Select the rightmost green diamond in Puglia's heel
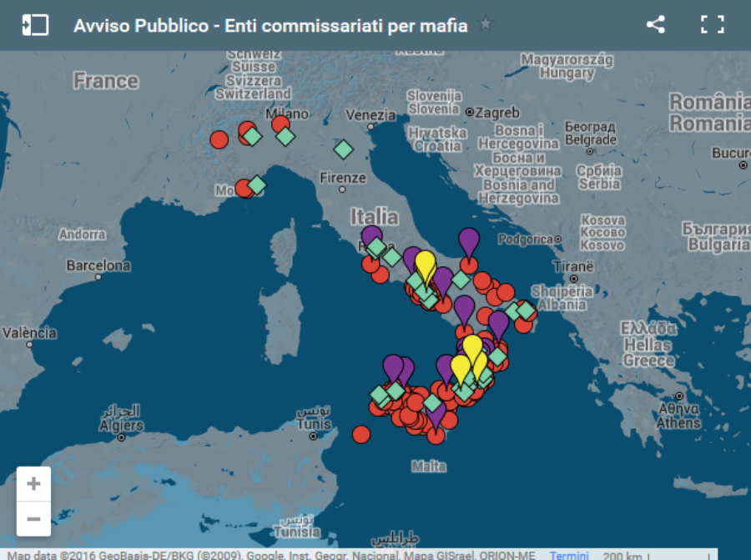 tap(526, 310)
